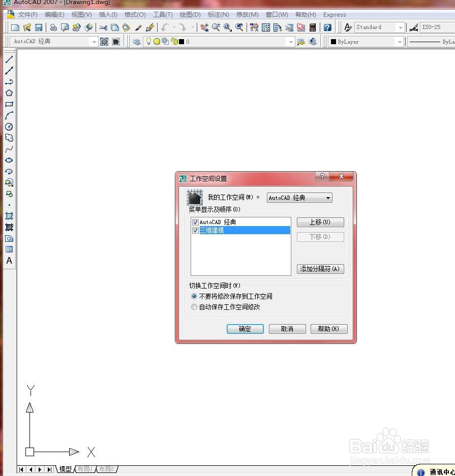Click the Match Properties brush icon

click(138, 27)
